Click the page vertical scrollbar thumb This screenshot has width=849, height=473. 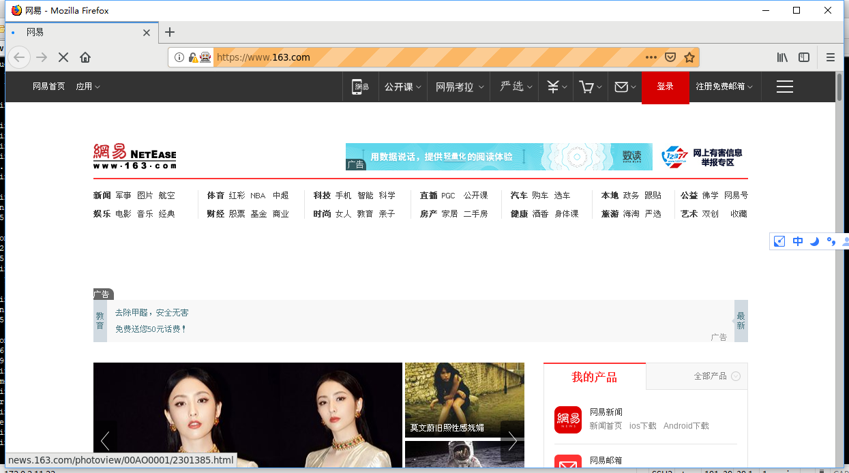[839, 87]
